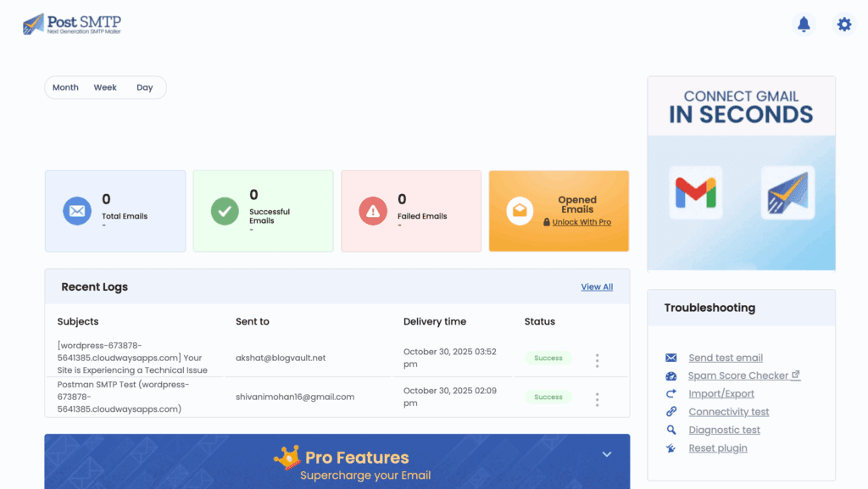This screenshot has width=868, height=489.
Task: Run the Diagnostic test link
Action: click(724, 430)
